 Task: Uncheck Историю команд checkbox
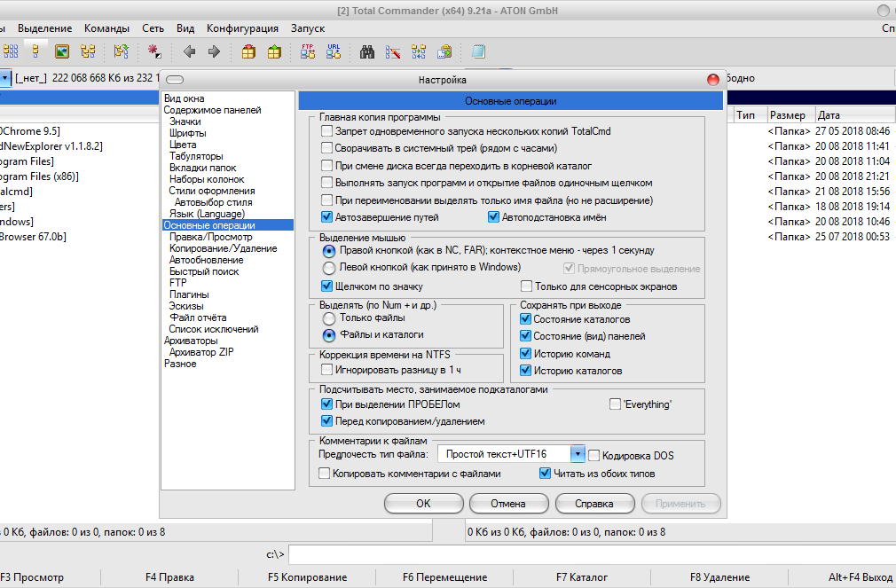click(526, 354)
